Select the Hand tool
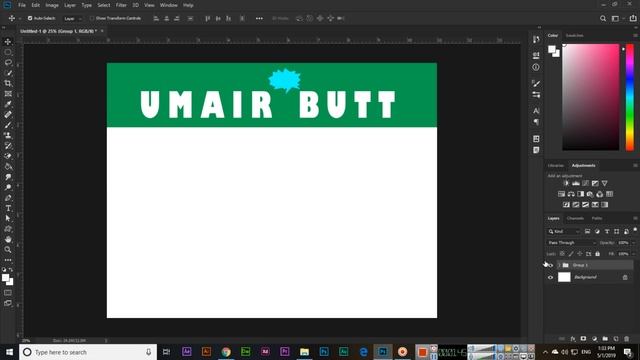This screenshot has height=360, width=640. (x=8, y=239)
